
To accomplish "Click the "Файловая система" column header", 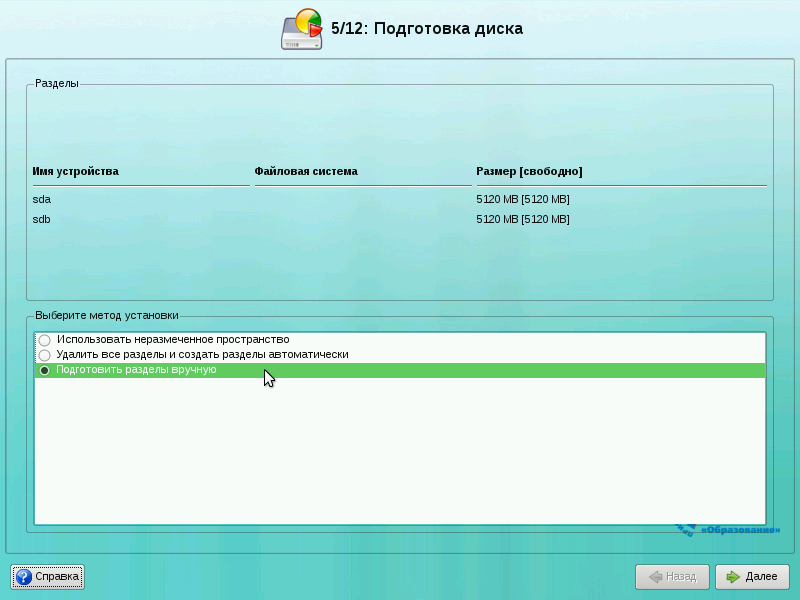I will pyautogui.click(x=306, y=172).
